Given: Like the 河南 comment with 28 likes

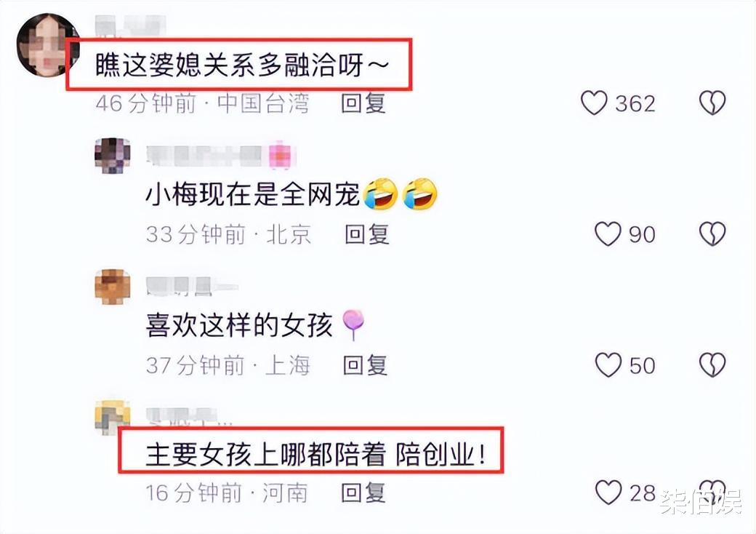Looking at the screenshot, I should (x=608, y=493).
